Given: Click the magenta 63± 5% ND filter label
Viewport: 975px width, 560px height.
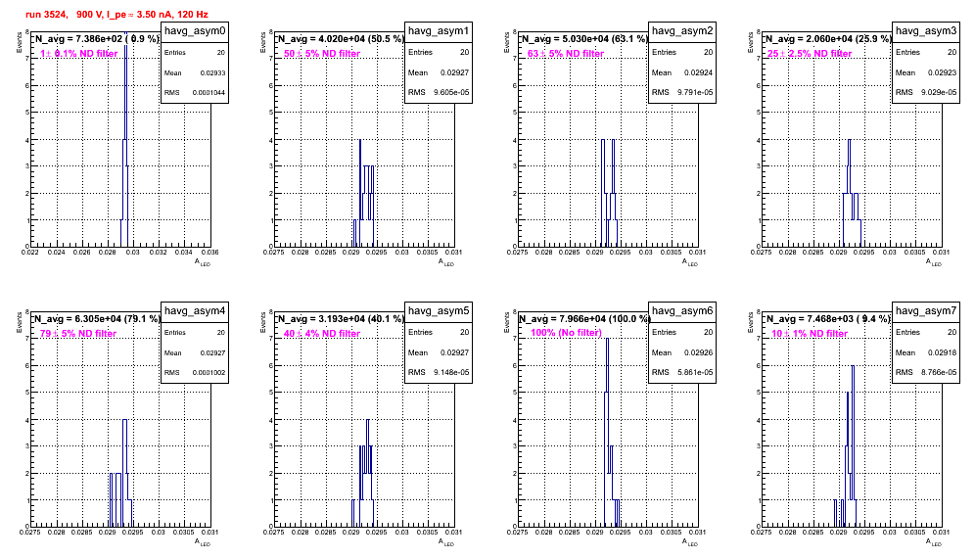Looking at the screenshot, I should click(566, 54).
